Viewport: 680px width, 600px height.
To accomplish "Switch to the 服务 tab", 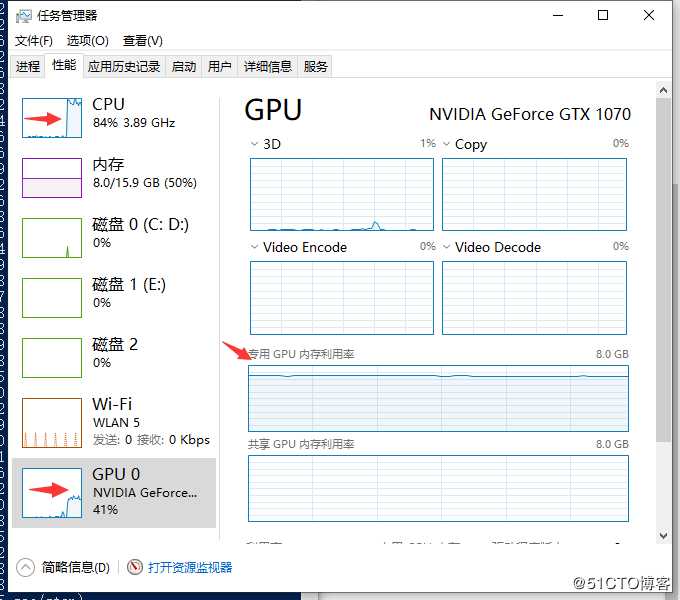I will [x=315, y=66].
